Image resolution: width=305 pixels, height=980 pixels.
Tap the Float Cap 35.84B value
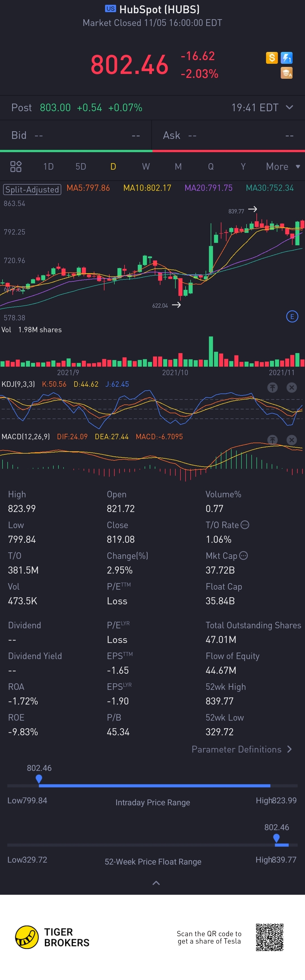(220, 601)
